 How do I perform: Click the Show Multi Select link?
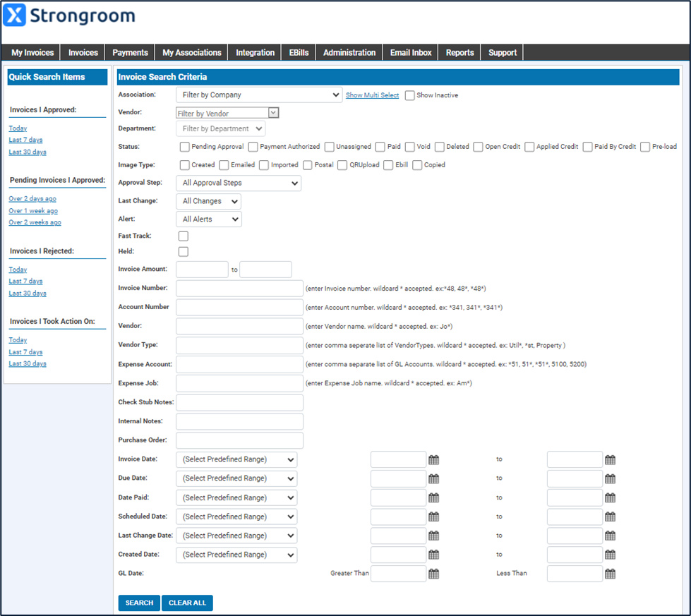pos(373,95)
